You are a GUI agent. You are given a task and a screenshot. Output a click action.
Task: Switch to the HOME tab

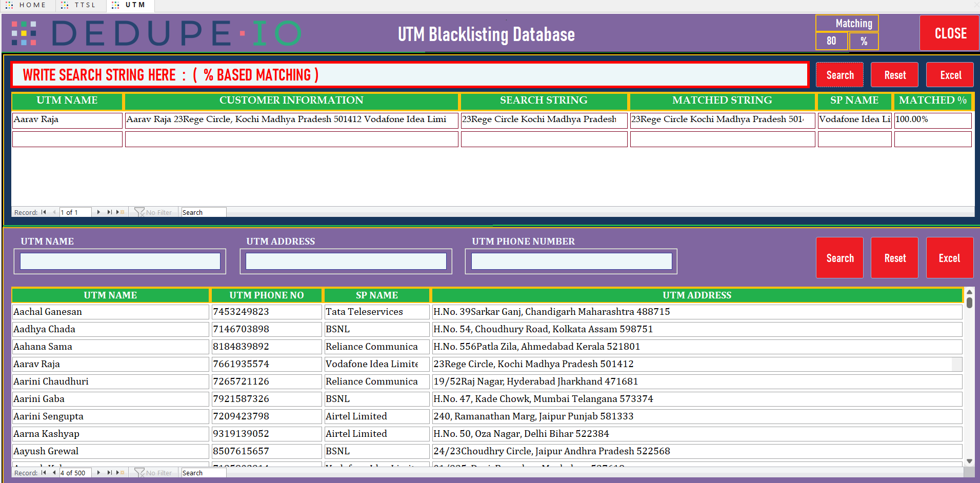[27, 6]
